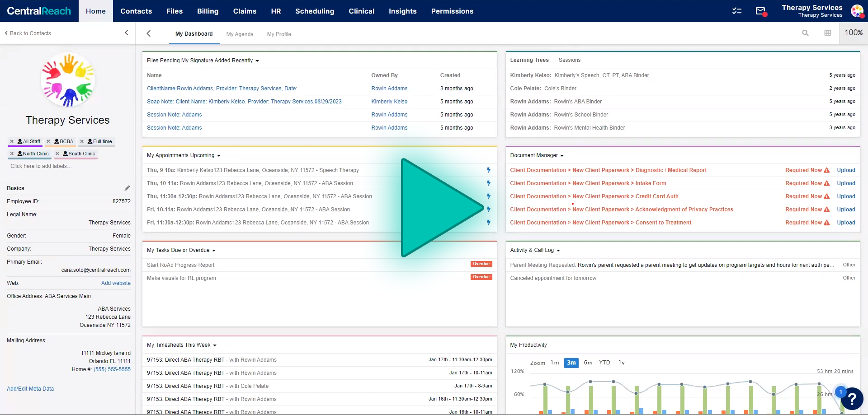Upload Diagnostic / Medical Report document
The width and height of the screenshot is (868, 415).
(x=846, y=170)
